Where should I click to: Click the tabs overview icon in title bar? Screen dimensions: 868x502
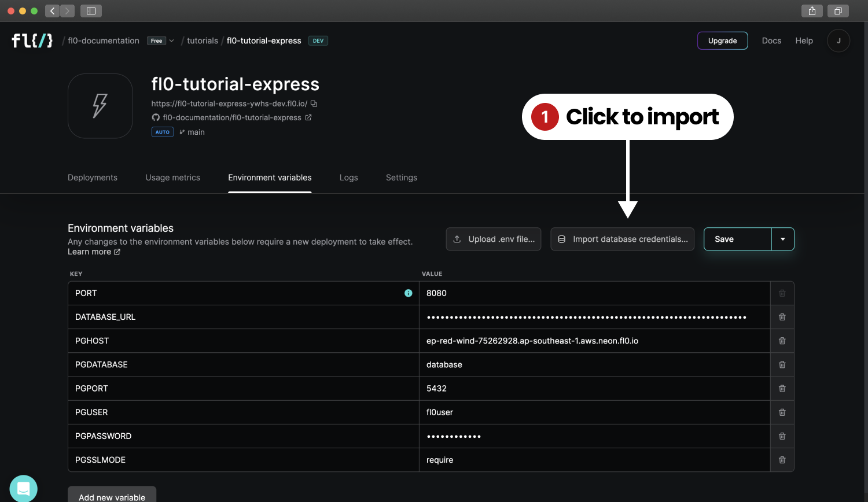(838, 10)
